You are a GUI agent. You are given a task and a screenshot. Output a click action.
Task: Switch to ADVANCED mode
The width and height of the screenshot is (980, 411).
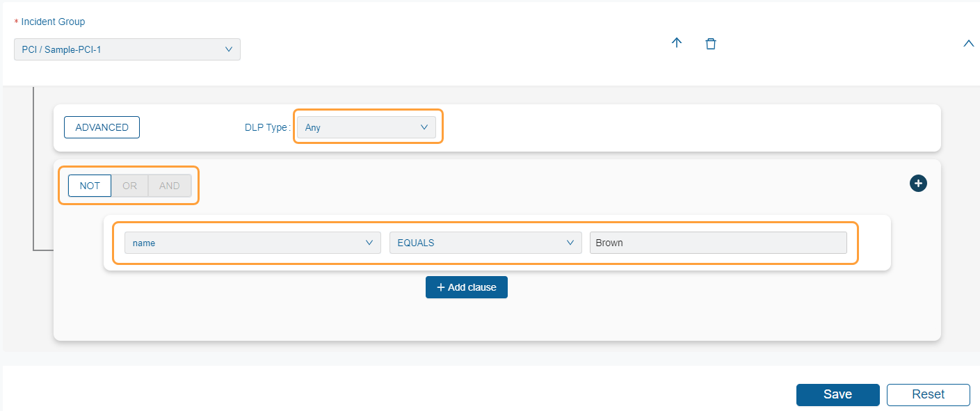pos(102,127)
